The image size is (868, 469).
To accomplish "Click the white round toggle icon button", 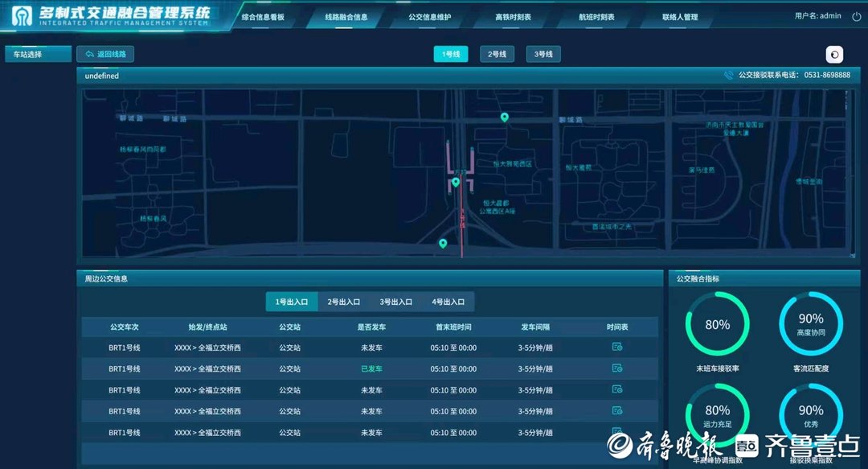I will (x=835, y=55).
